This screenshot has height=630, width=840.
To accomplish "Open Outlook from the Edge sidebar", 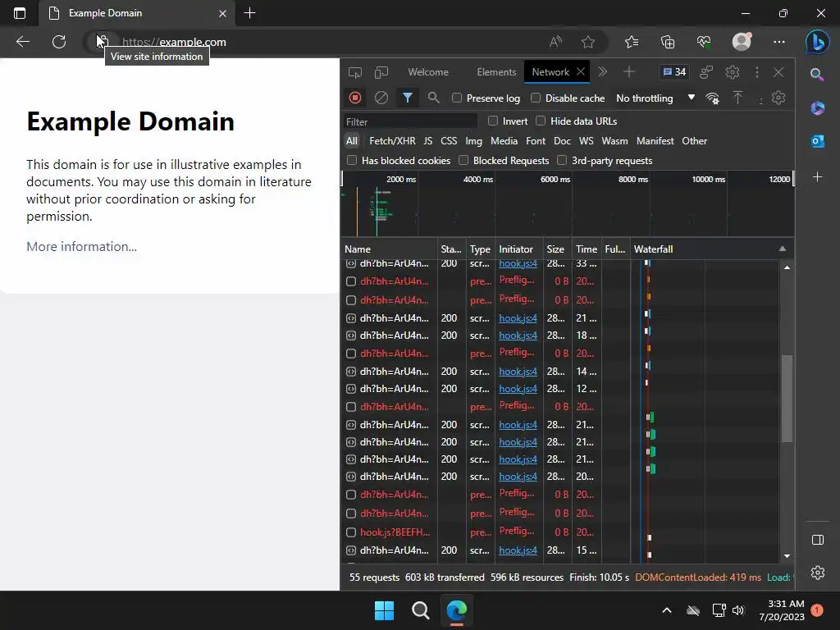I will pos(818,141).
